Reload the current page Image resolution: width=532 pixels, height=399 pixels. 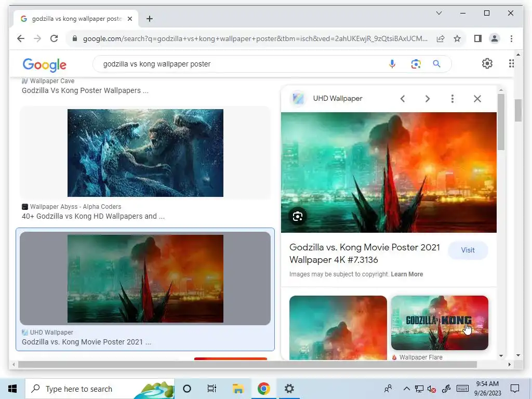coord(54,38)
